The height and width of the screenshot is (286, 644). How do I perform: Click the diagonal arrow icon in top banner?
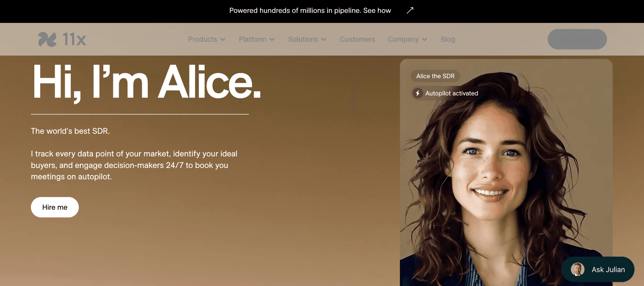tap(410, 10)
